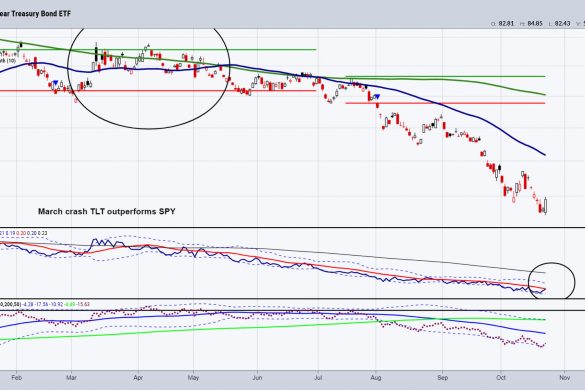Screen dimensions: 585x390
Task: Click the blue down-triangle marker near February
Action: [x=56, y=83]
